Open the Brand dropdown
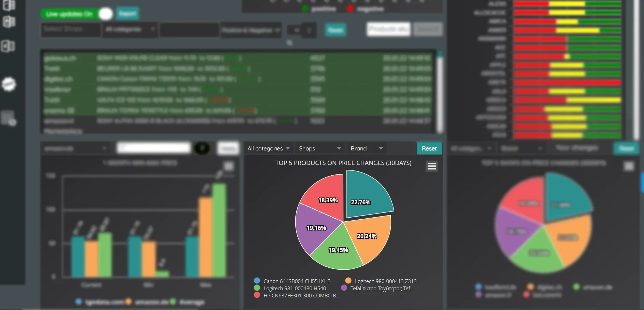The height and width of the screenshot is (310, 644). 367,148
